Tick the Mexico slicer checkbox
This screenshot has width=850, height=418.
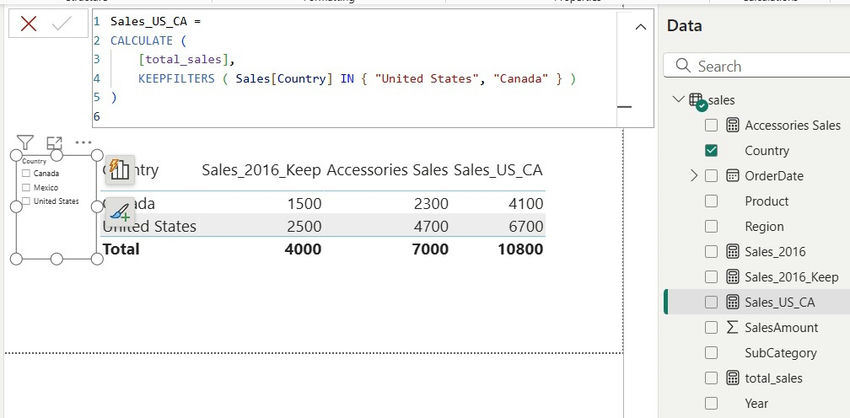[26, 188]
